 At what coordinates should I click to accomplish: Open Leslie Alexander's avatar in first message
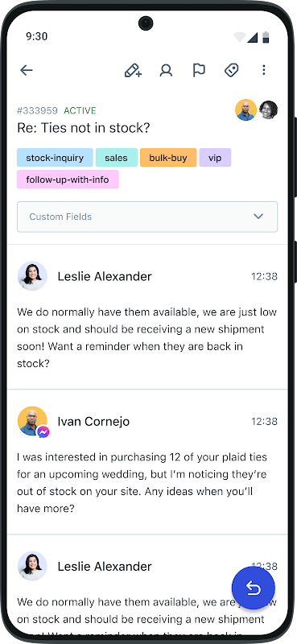click(32, 276)
